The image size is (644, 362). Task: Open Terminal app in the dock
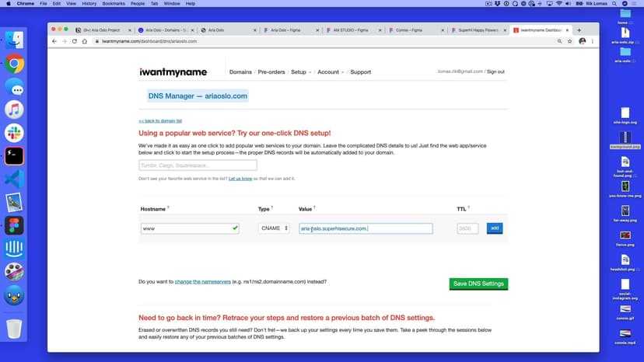[14, 155]
